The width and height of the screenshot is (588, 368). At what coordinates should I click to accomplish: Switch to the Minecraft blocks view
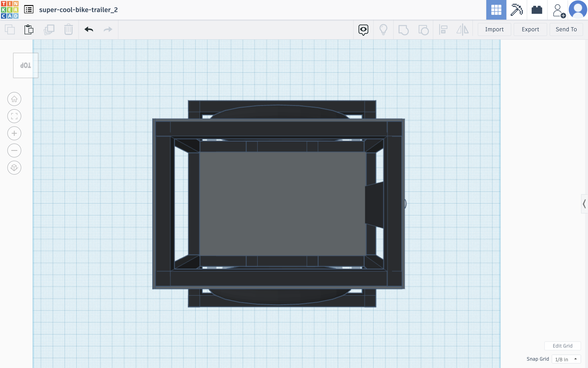click(516, 10)
